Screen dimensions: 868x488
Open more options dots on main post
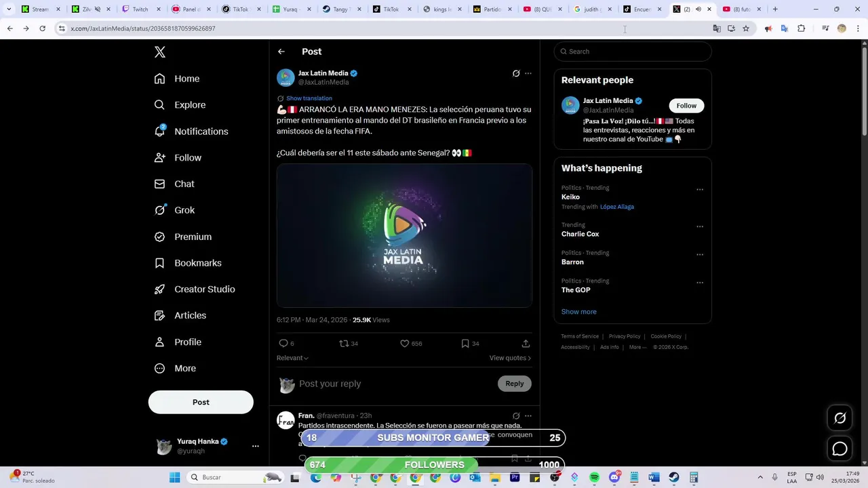[528, 73]
